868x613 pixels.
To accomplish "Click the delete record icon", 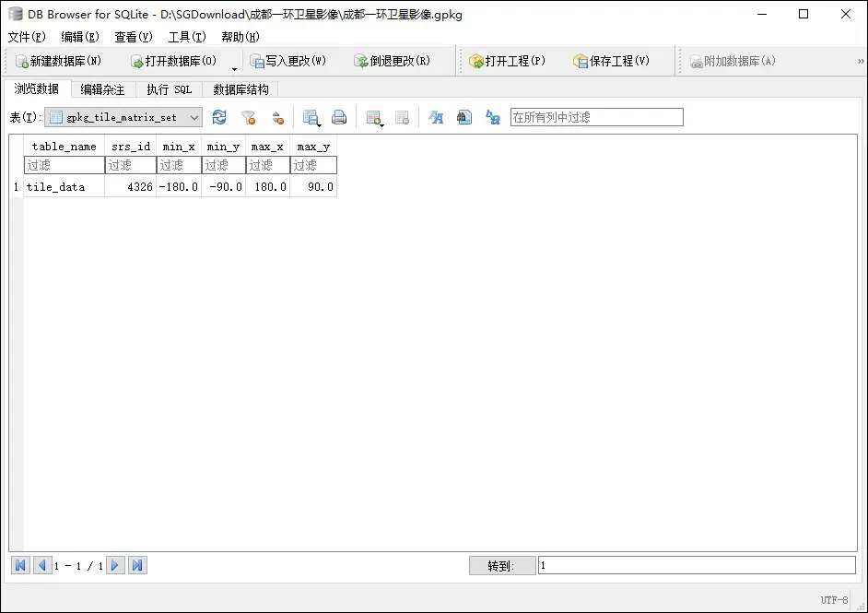I will pos(402,117).
